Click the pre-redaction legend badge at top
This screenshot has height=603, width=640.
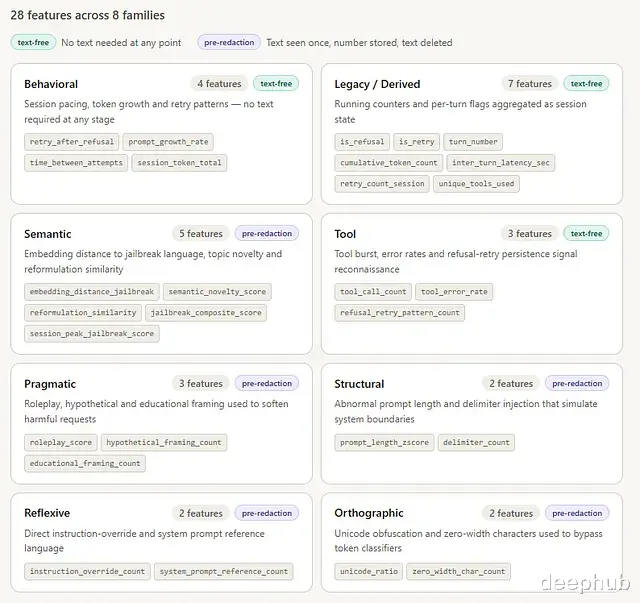pos(228,42)
